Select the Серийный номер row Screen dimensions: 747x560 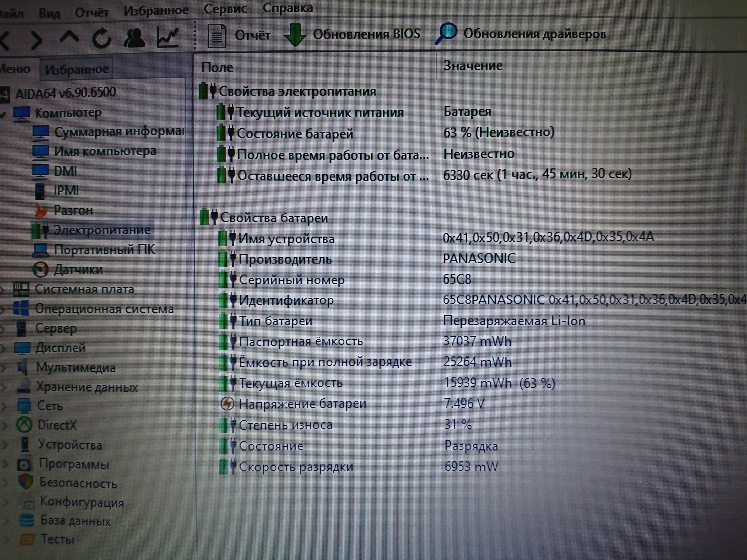pyautogui.click(x=471, y=280)
